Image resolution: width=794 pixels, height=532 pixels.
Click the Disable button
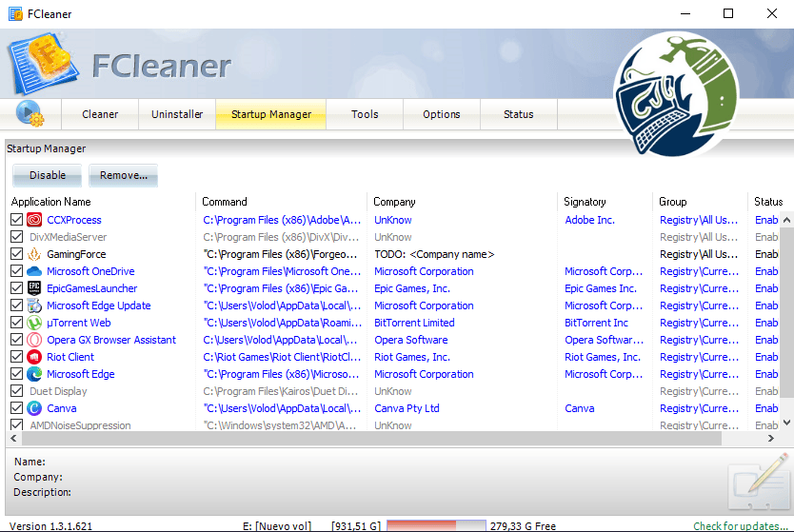pyautogui.click(x=47, y=175)
